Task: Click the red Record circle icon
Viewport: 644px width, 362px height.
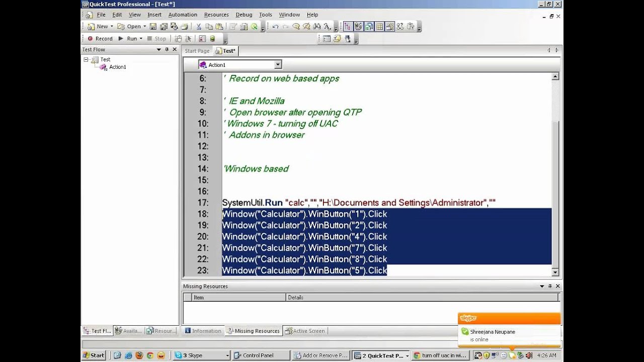Action: [x=91, y=38]
